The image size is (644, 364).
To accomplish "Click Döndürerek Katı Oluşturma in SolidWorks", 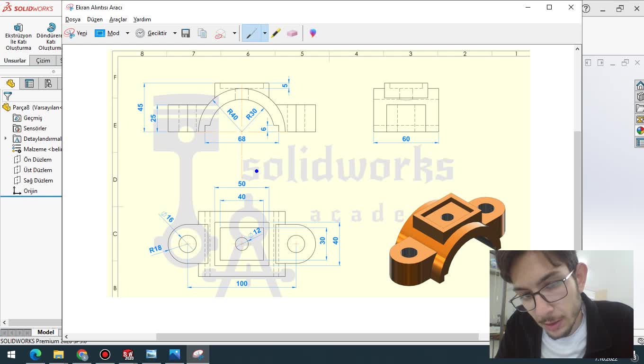I will [x=49, y=37].
